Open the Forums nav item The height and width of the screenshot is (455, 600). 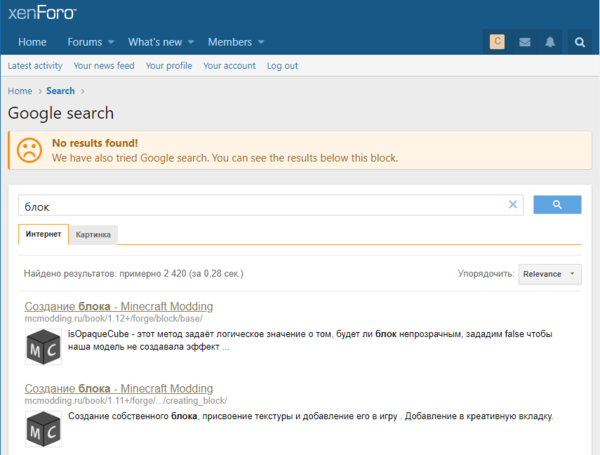85,42
